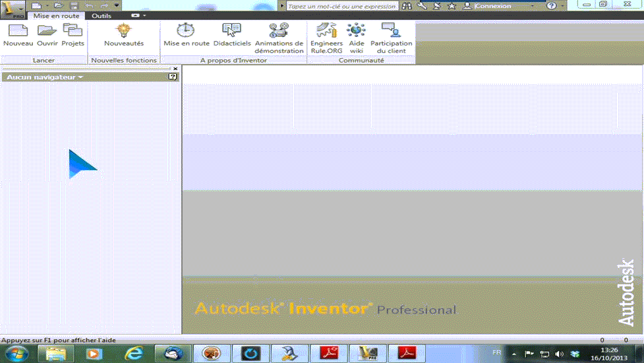
Task: Click the star Favorites icon
Action: [452, 6]
